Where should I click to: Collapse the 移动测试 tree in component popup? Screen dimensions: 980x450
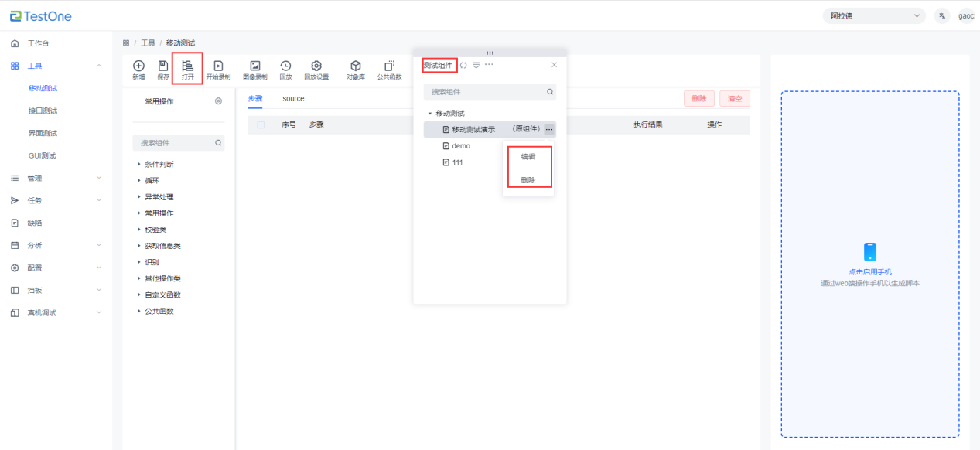430,114
